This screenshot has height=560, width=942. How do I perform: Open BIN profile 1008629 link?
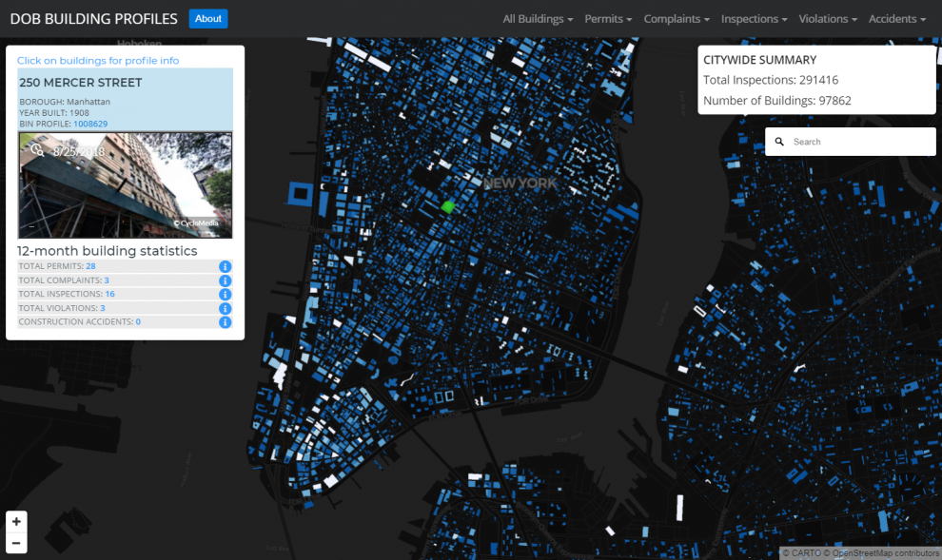point(90,124)
